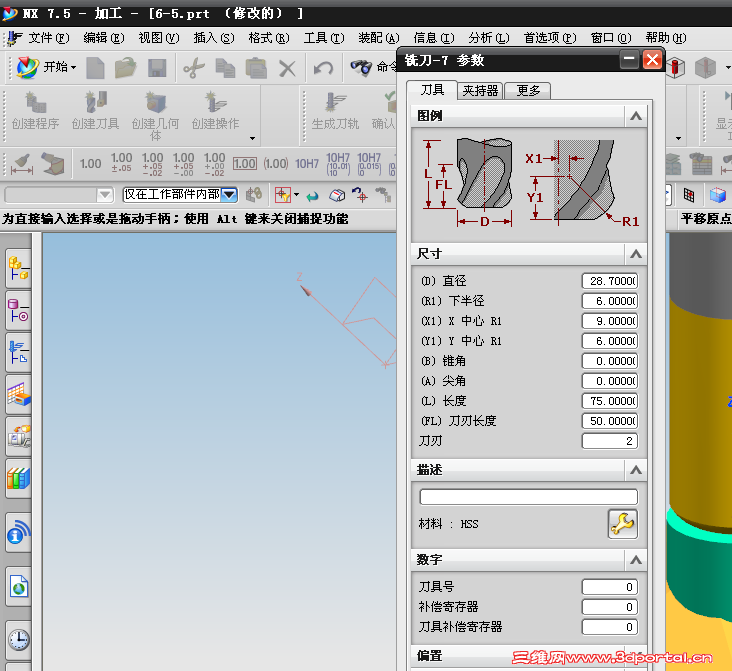The height and width of the screenshot is (671, 732).
Task: Open the 帮助(H) menu
Action: [666, 38]
